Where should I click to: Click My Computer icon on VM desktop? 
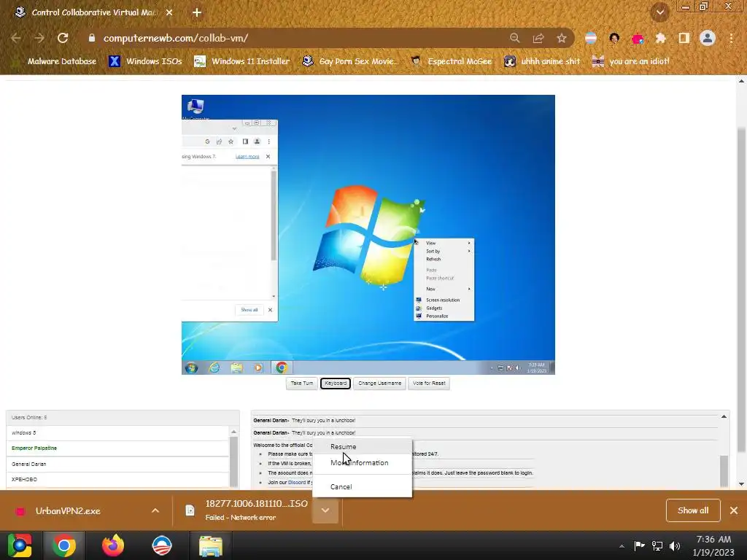pos(196,108)
